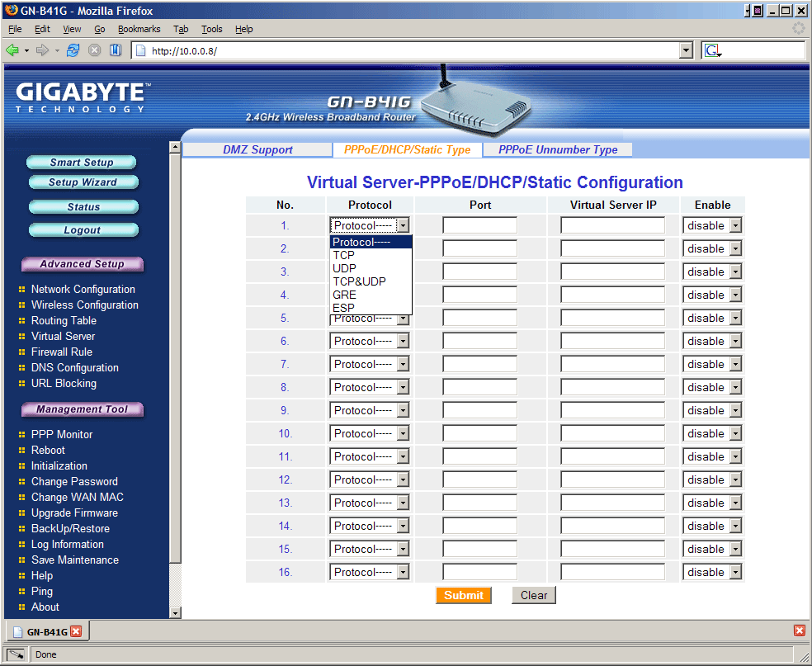The height and width of the screenshot is (666, 812).
Task: Open the Protocol dropdown for row 12
Action: coord(369,479)
